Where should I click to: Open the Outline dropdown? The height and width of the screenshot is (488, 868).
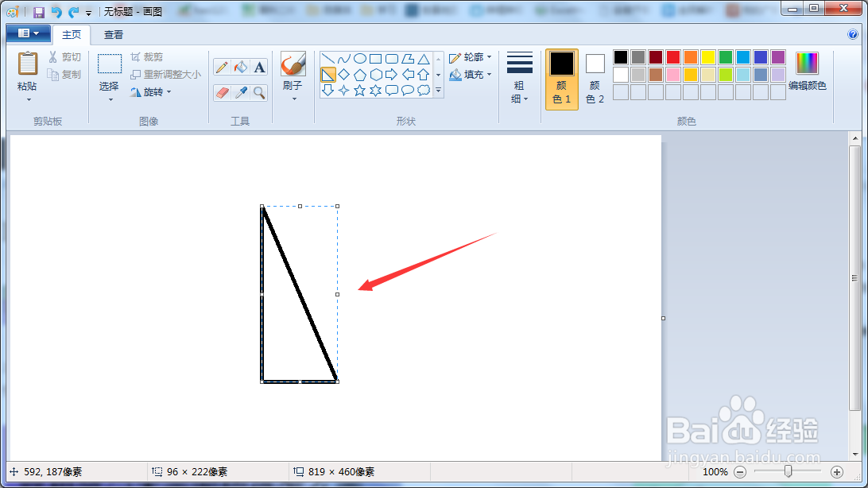pos(471,57)
